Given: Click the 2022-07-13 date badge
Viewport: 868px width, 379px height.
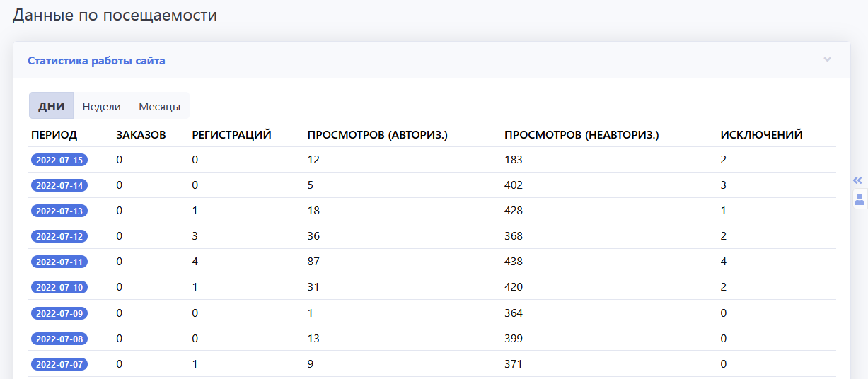Looking at the screenshot, I should pyautogui.click(x=59, y=211).
